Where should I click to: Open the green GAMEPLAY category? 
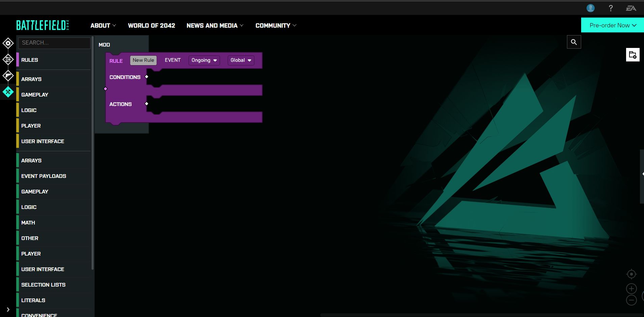click(x=53, y=191)
